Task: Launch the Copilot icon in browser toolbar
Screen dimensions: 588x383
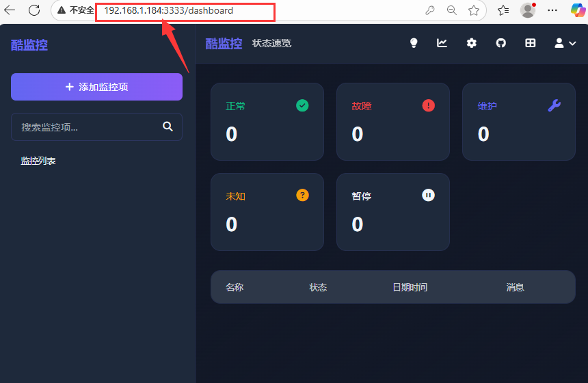Action: tap(578, 10)
